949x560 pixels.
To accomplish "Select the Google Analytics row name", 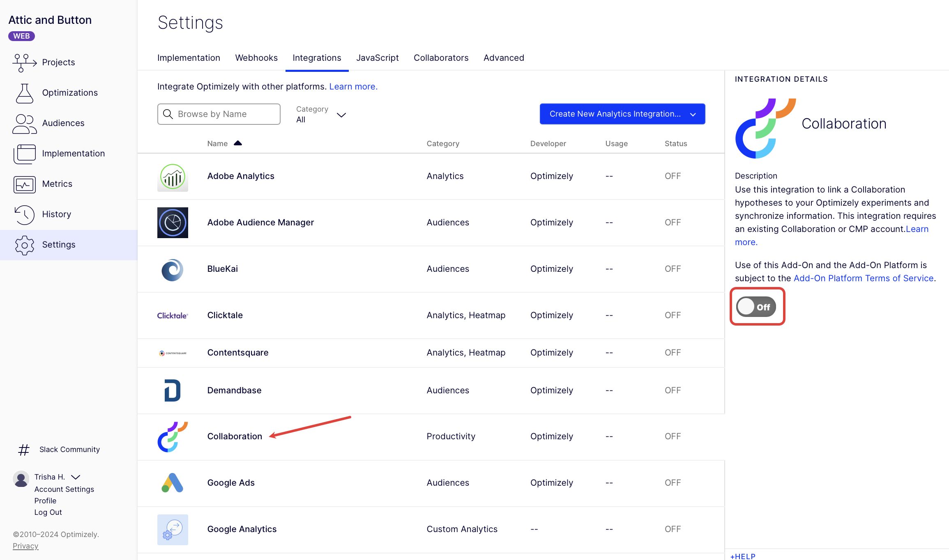I will click(242, 529).
